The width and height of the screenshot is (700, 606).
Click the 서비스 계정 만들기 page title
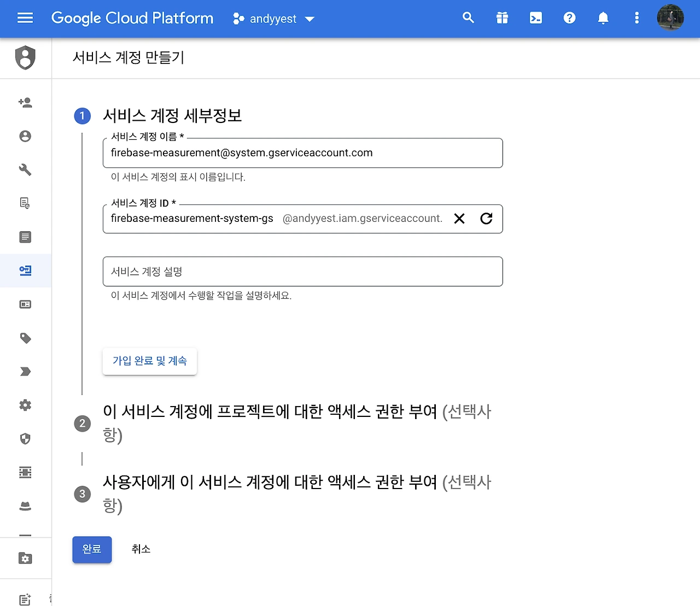tap(129, 57)
